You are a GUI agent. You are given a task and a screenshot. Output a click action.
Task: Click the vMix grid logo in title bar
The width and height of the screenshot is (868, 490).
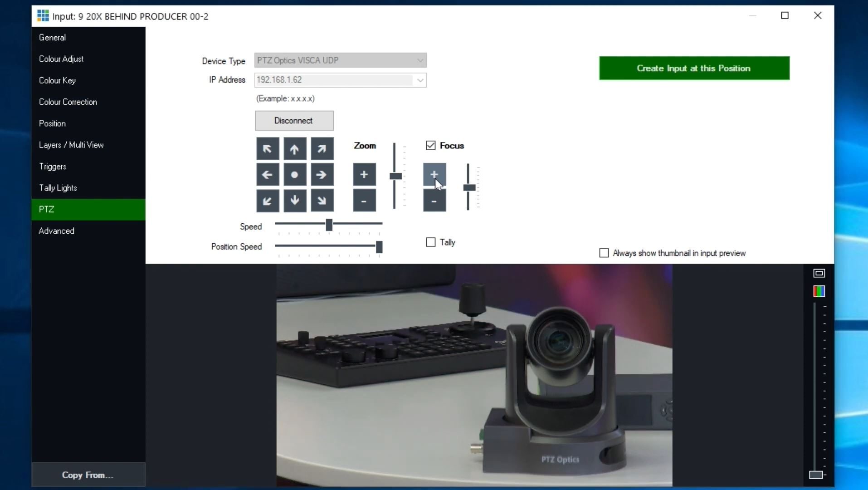tap(43, 16)
